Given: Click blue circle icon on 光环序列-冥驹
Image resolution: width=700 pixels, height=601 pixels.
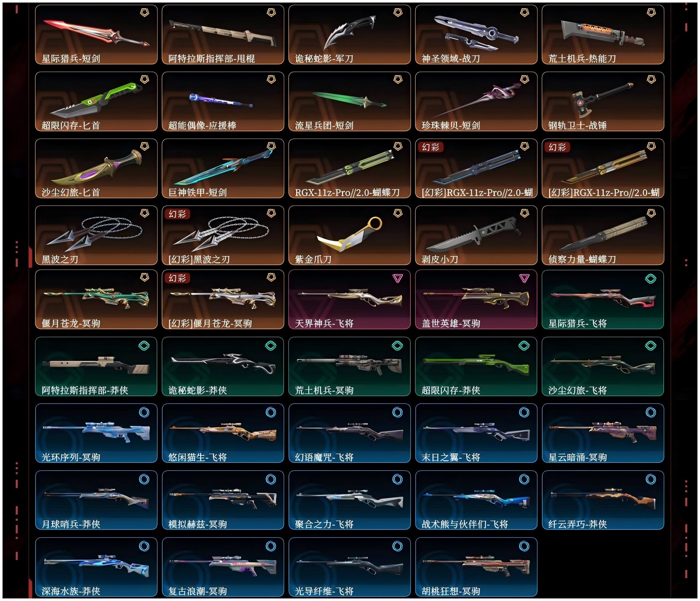Looking at the screenshot, I should click(x=144, y=412).
